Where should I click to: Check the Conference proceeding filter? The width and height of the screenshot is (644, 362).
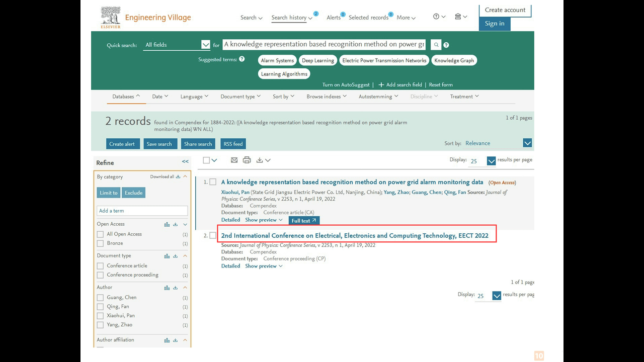point(100,275)
